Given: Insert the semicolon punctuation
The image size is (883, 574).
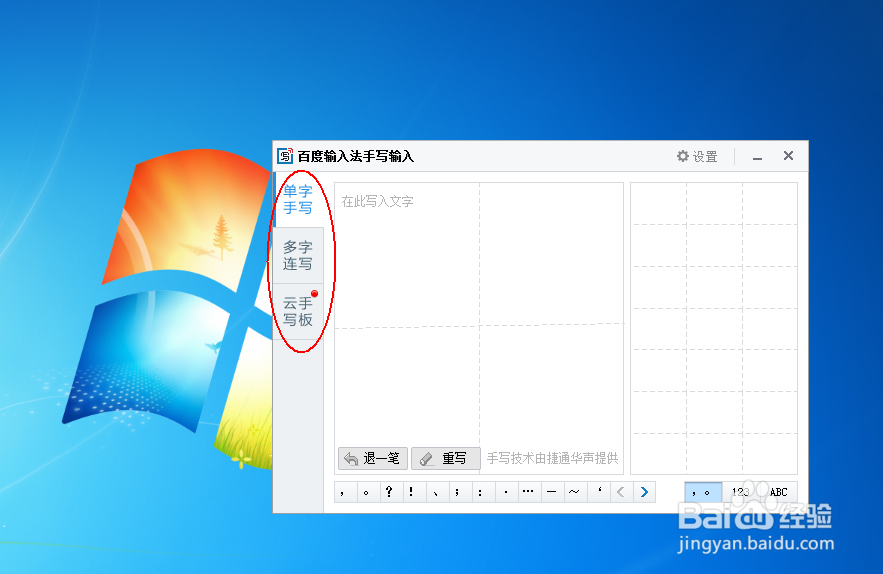Looking at the screenshot, I should (461, 492).
